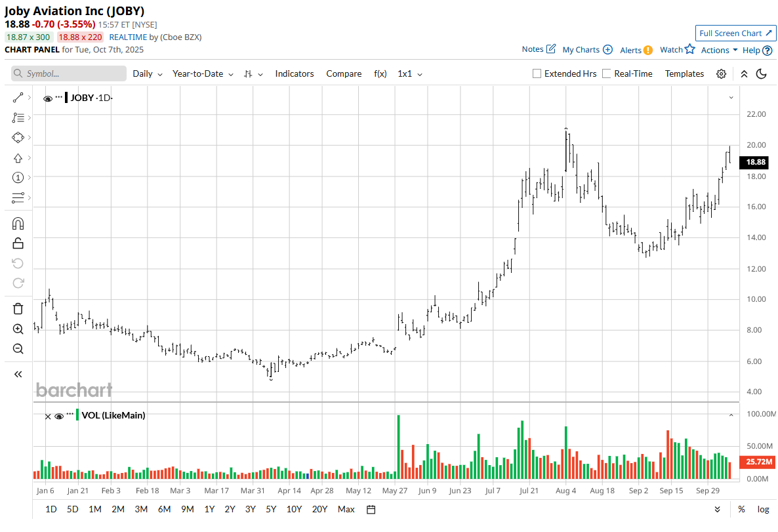Click the green VOL color marker
Screen dimensions: 778x532
pyautogui.click(x=77, y=415)
